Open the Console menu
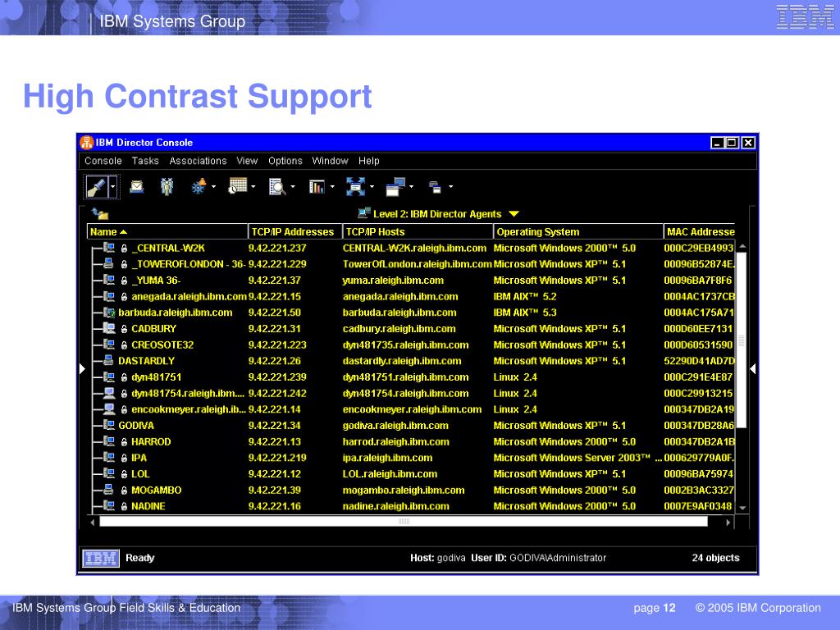The height and width of the screenshot is (630, 840). tap(103, 161)
